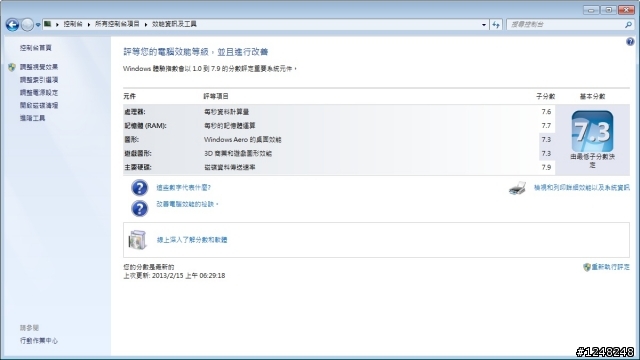
Task: Click the software box icon beside 線上深入了解
Action: (137, 240)
